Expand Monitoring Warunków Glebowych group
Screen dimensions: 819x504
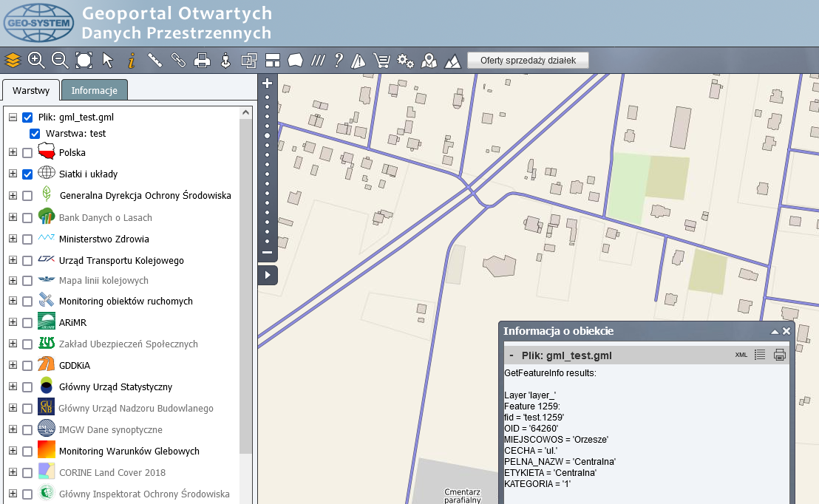pyautogui.click(x=13, y=451)
